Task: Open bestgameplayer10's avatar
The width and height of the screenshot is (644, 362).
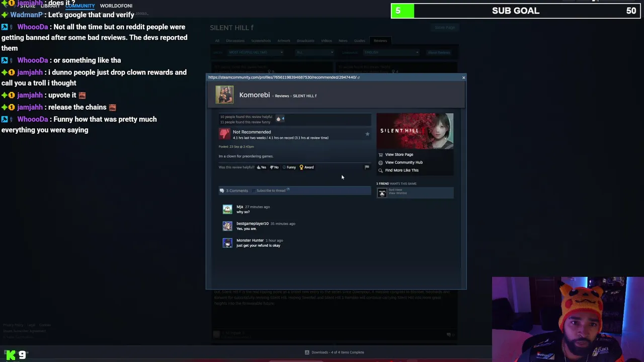Action: coord(227,226)
